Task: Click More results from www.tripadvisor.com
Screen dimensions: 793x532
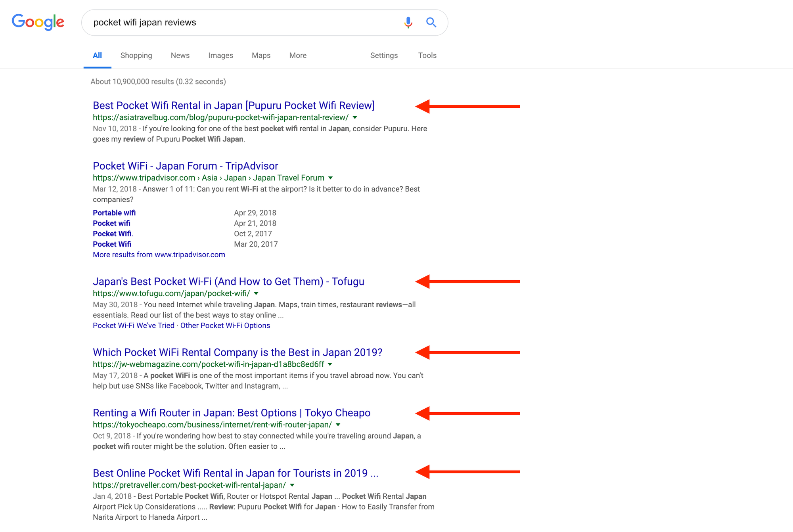Action: 159,255
